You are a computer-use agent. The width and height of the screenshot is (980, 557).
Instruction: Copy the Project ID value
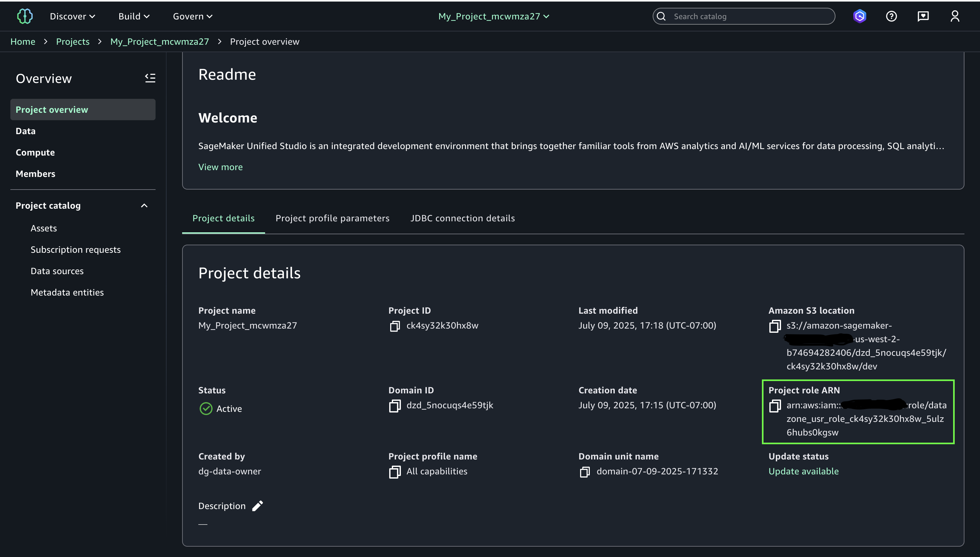[394, 326]
